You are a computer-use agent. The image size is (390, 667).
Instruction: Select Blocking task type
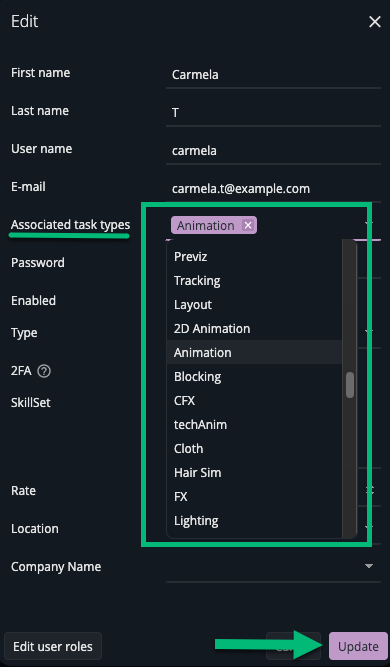coord(254,376)
